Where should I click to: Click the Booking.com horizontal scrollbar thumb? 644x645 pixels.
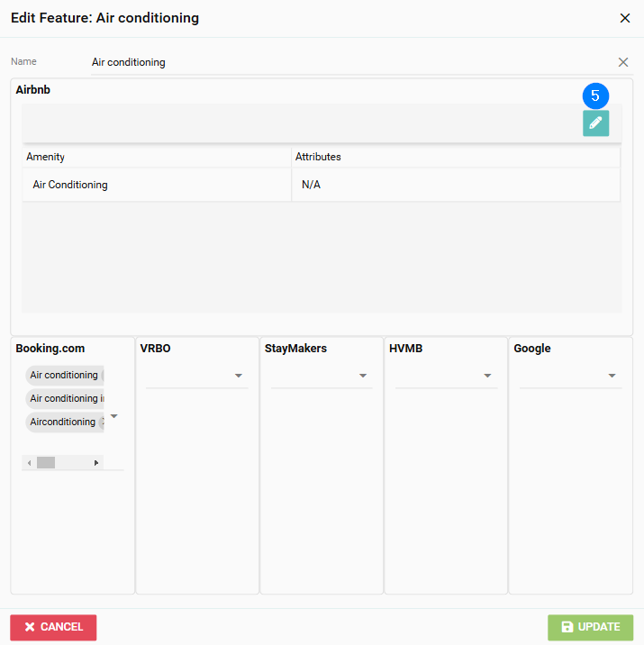coord(46,462)
